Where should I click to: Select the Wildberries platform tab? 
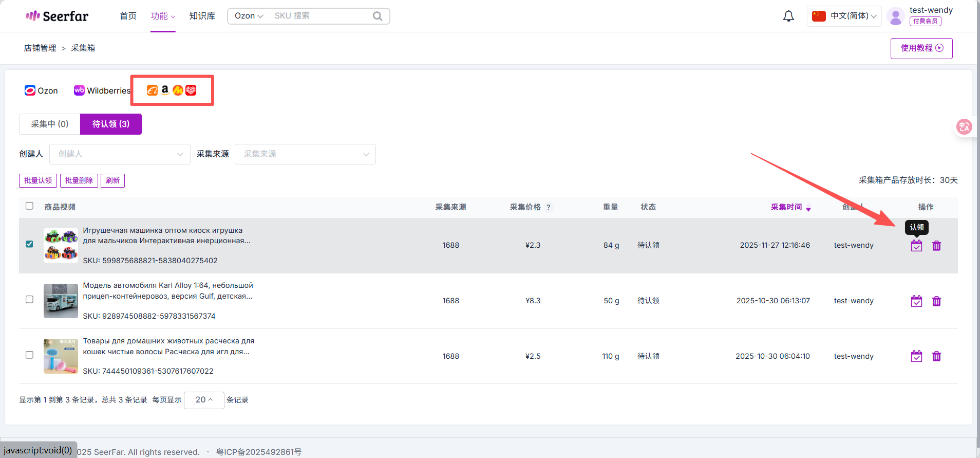tap(102, 90)
